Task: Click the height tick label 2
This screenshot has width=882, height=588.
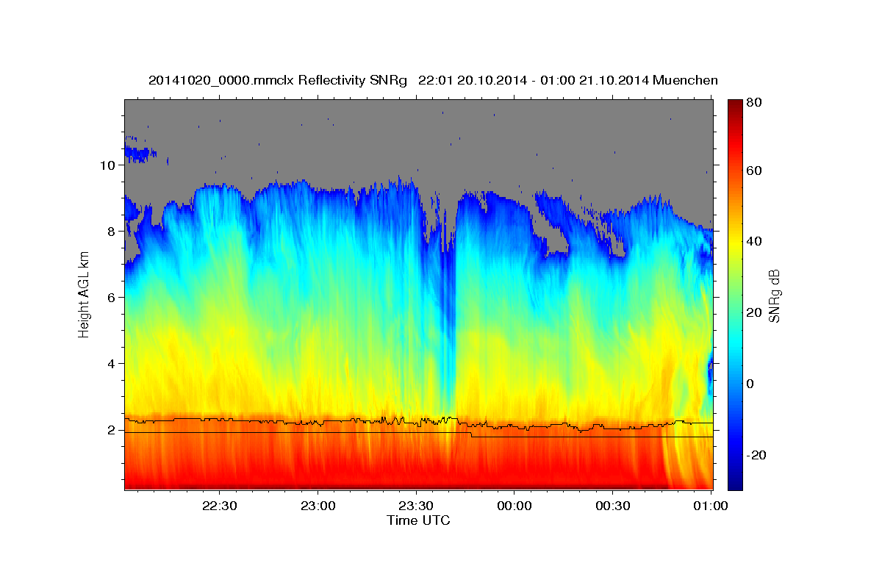Action: (x=110, y=429)
